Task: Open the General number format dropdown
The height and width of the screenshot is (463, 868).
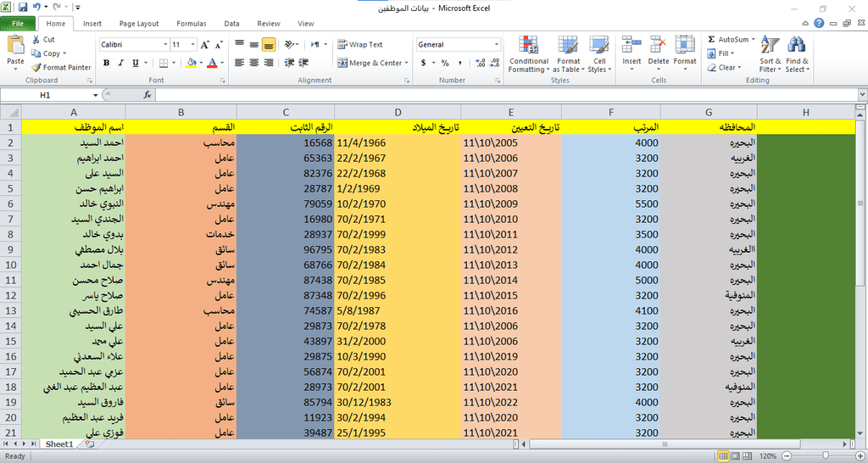Action: [496, 44]
